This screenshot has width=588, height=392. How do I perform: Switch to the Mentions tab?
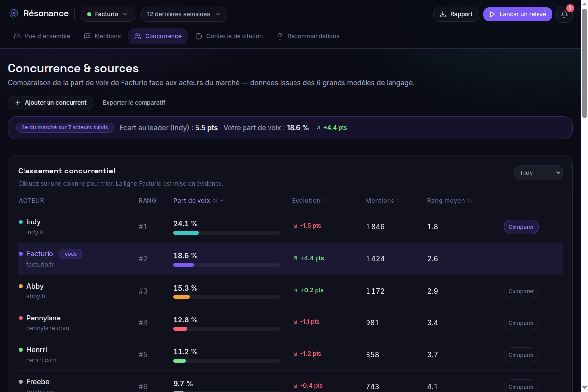[x=102, y=36]
